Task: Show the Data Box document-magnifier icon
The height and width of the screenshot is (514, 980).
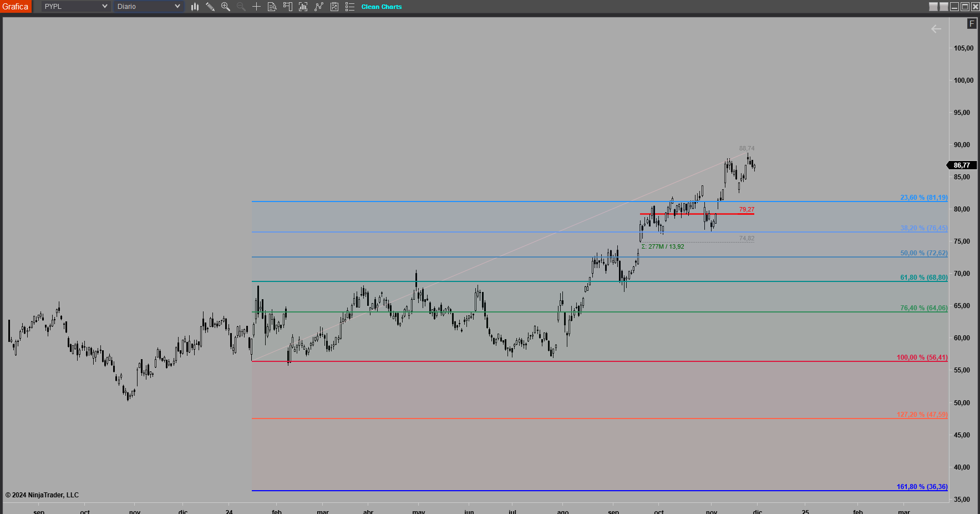Action: point(272,7)
